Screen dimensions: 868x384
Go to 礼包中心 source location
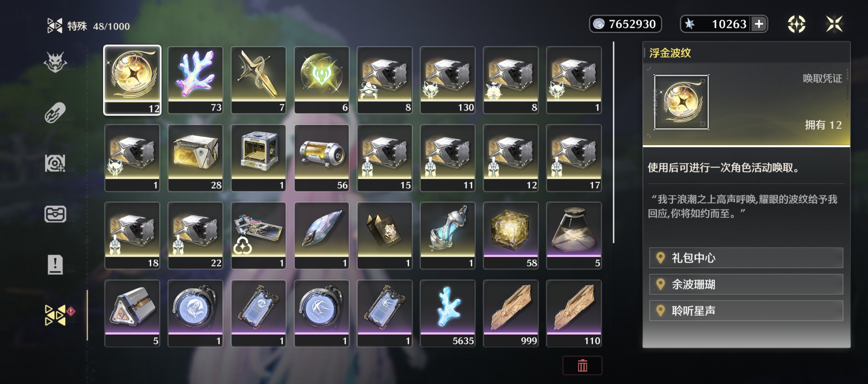(x=746, y=258)
